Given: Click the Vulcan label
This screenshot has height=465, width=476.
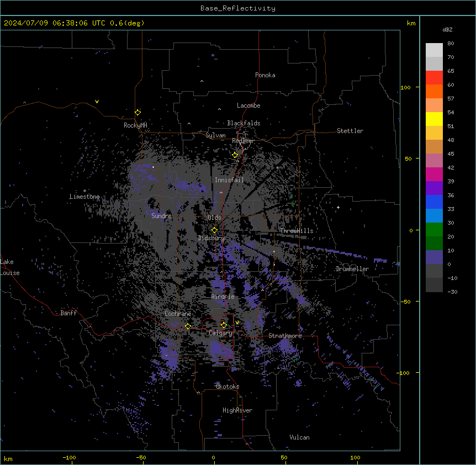Looking at the screenshot, I should click(299, 437).
